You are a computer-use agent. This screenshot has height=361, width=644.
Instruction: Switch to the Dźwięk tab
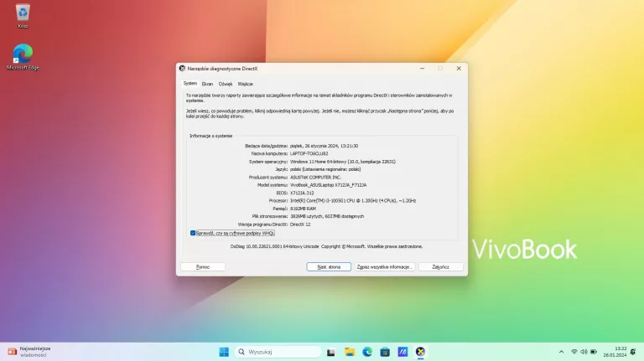click(x=226, y=84)
